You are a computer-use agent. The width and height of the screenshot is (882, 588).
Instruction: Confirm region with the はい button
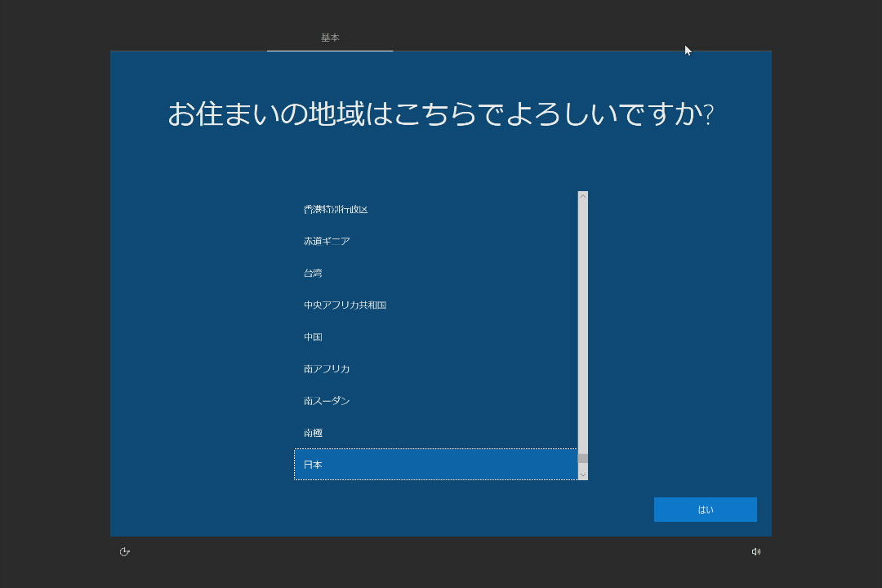click(706, 510)
